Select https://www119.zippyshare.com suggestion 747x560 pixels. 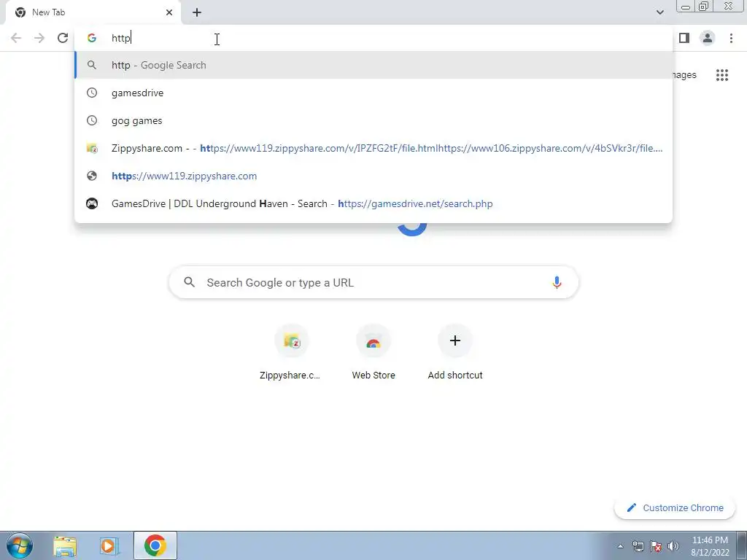point(373,176)
